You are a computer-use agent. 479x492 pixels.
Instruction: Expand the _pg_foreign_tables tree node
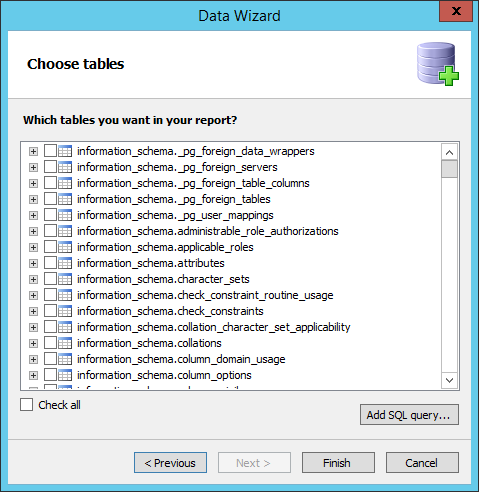(33, 200)
